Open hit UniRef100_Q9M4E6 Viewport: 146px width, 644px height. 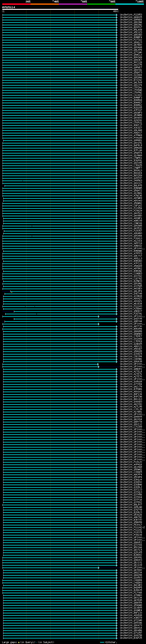tap(131, 20)
